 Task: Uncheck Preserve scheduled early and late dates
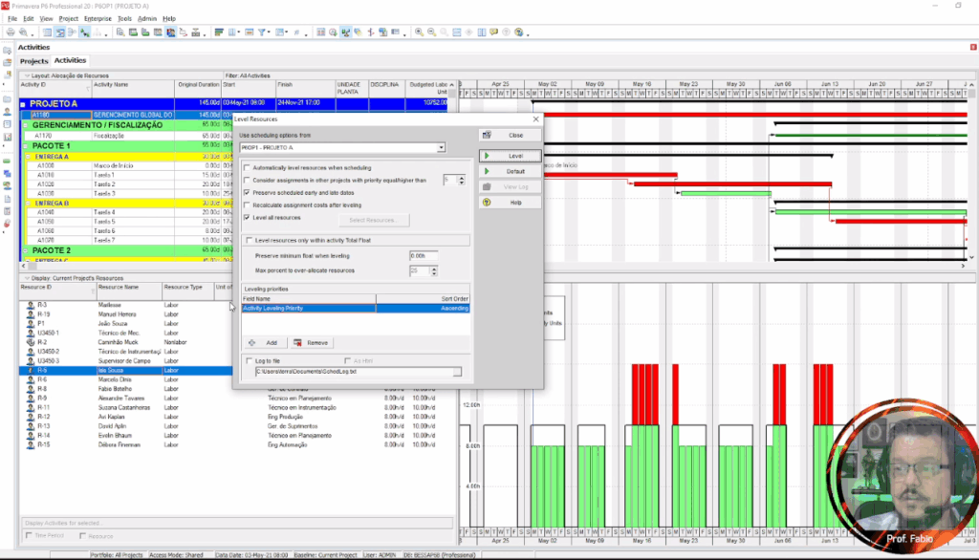pos(247,192)
